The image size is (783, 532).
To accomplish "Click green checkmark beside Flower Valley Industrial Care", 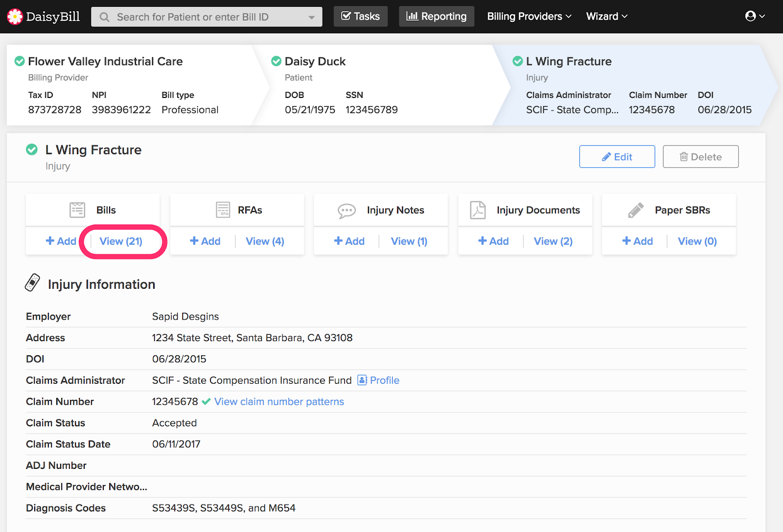I will (20, 61).
